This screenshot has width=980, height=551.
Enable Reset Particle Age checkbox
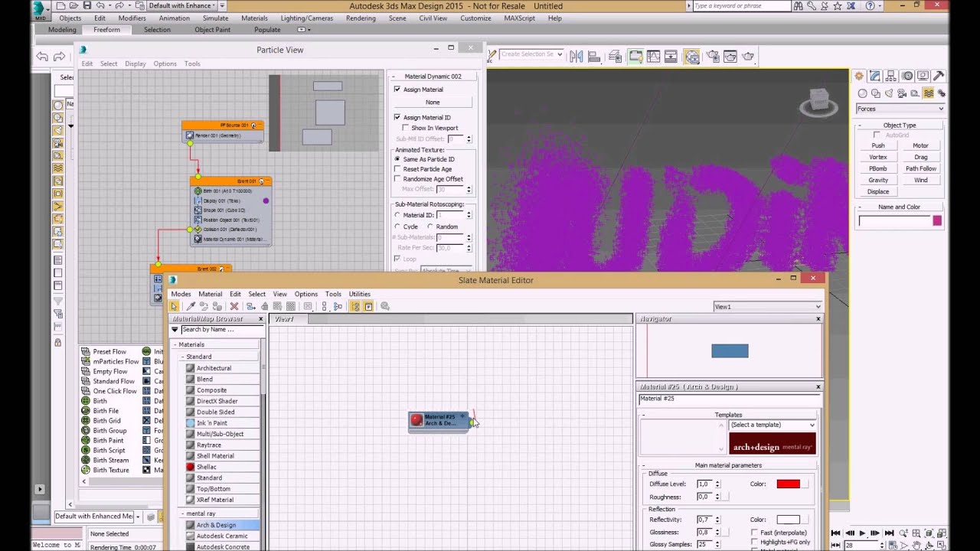coord(397,169)
